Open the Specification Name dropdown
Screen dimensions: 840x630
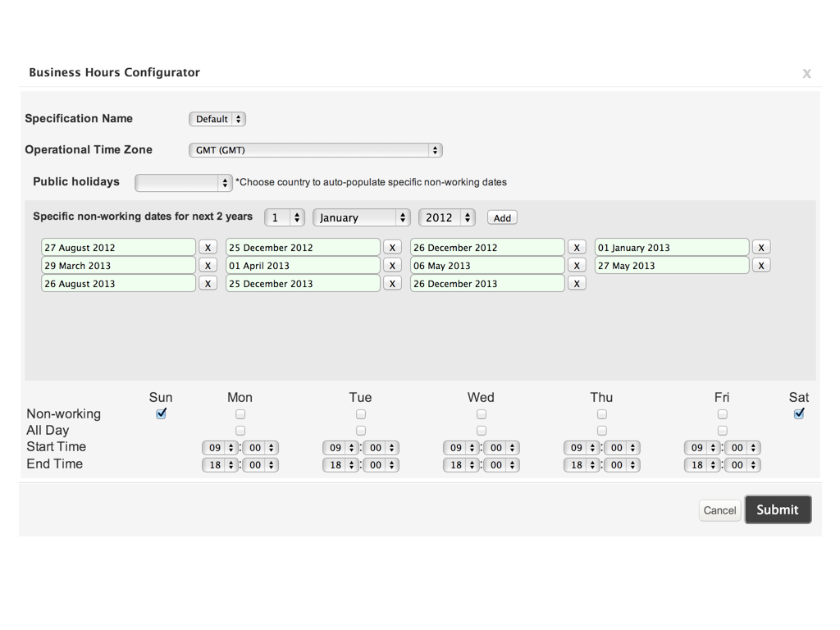[x=217, y=119]
